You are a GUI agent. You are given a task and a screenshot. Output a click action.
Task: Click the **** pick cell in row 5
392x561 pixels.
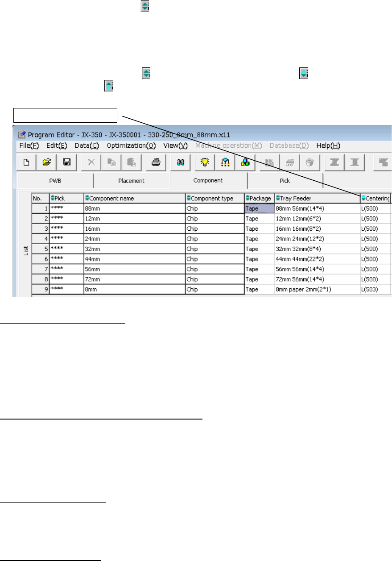tap(66, 249)
